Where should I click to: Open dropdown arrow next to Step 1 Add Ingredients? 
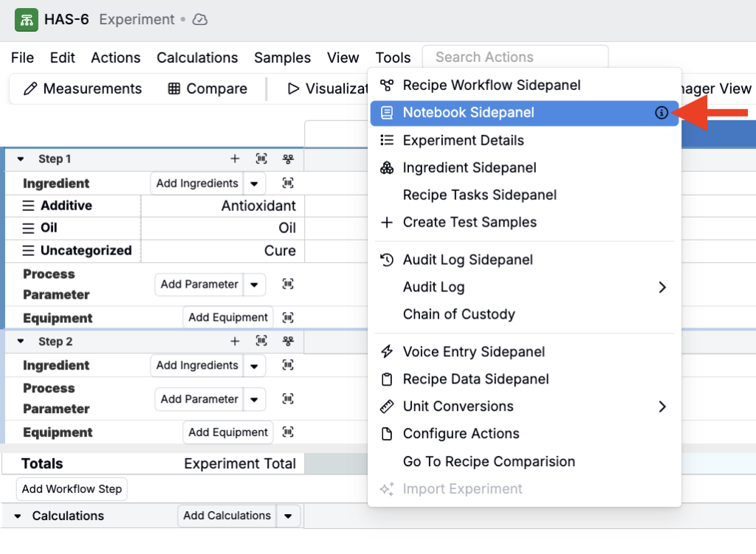pos(254,184)
